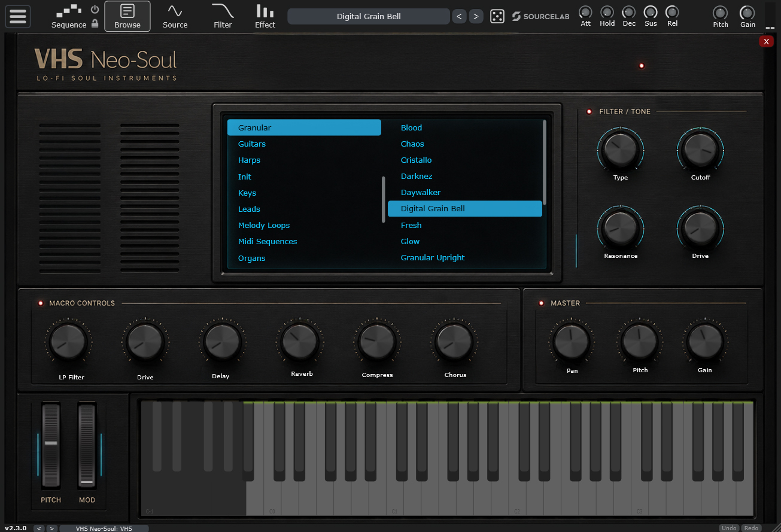
Task: Select the Digital Grain Bell preset
Action: 465,208
